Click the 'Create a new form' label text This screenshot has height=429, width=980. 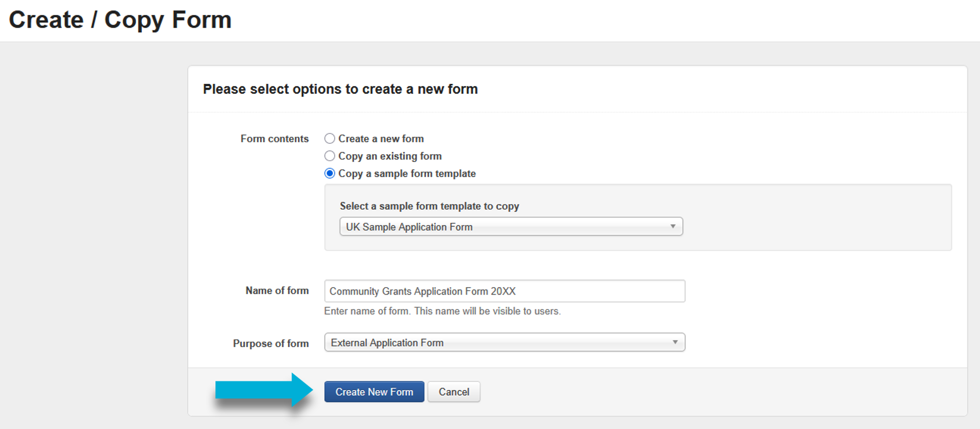click(381, 139)
